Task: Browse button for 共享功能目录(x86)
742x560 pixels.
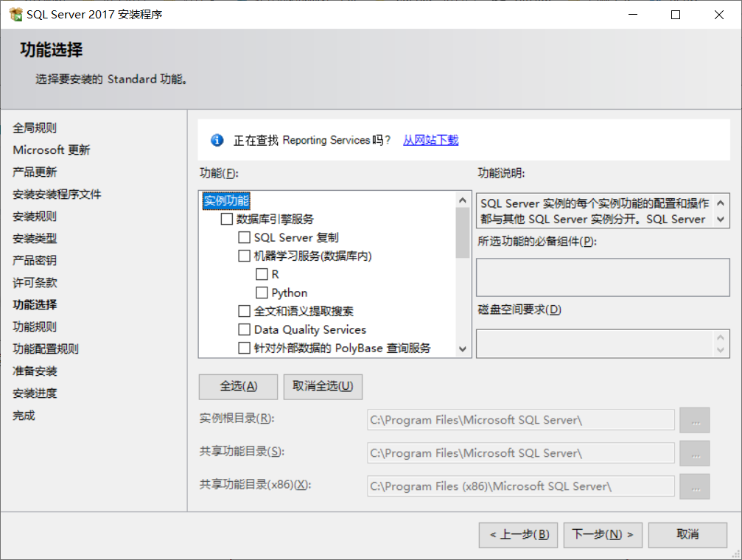Action: tap(695, 486)
